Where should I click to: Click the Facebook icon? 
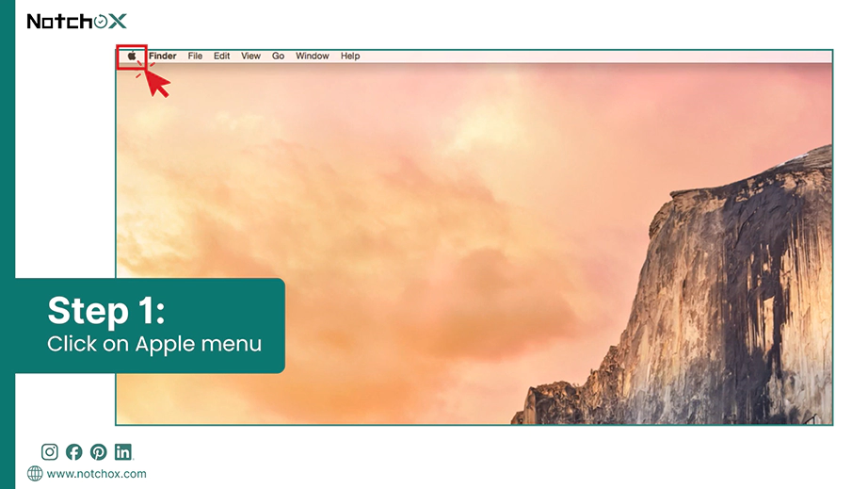click(73, 452)
